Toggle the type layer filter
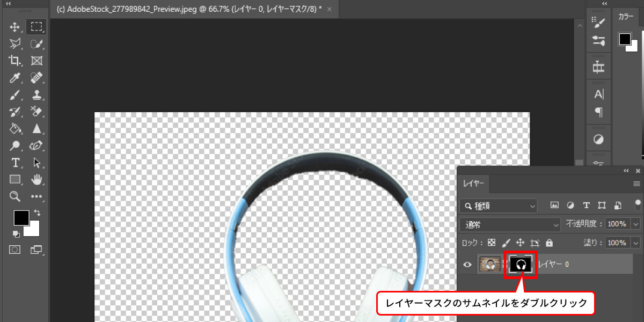Image resolution: width=644 pixels, height=322 pixels. coord(586,205)
